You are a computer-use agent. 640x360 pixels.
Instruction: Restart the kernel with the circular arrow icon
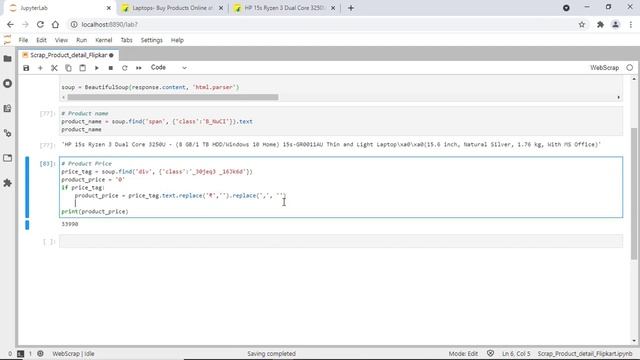point(124,68)
